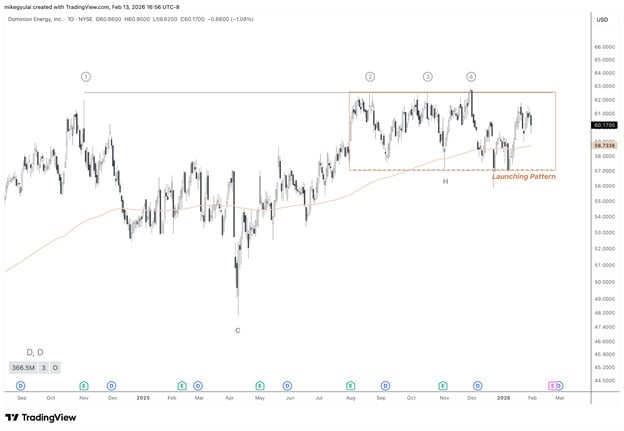Select the June 2025 dividend marker
The width and height of the screenshot is (624, 431).
(287, 386)
